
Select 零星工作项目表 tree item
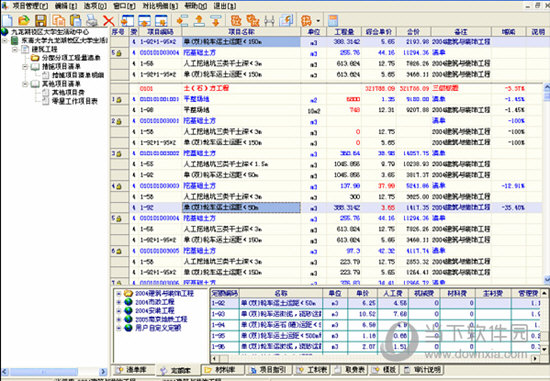pyautogui.click(x=74, y=101)
